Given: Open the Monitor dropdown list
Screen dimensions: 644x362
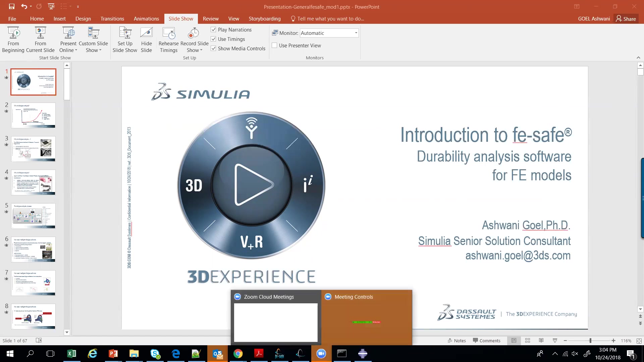Looking at the screenshot, I should (356, 33).
